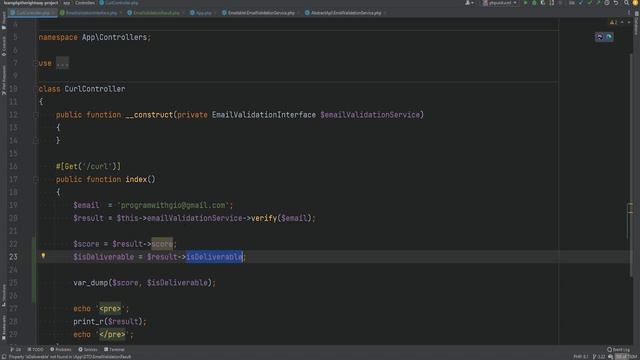The image size is (640, 360).
Task: Go to the next highlighted error arrow
Action: click(x=629, y=22)
